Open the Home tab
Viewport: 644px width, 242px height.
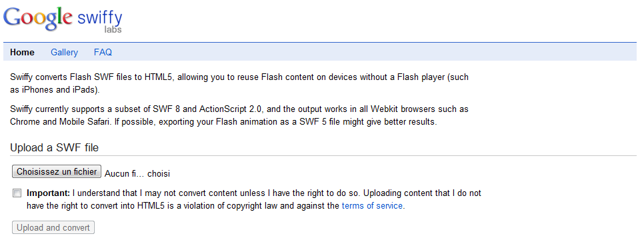(x=22, y=52)
